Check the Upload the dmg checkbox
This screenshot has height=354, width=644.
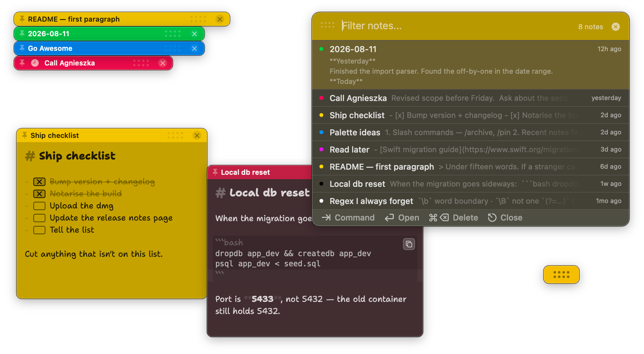pyautogui.click(x=39, y=206)
